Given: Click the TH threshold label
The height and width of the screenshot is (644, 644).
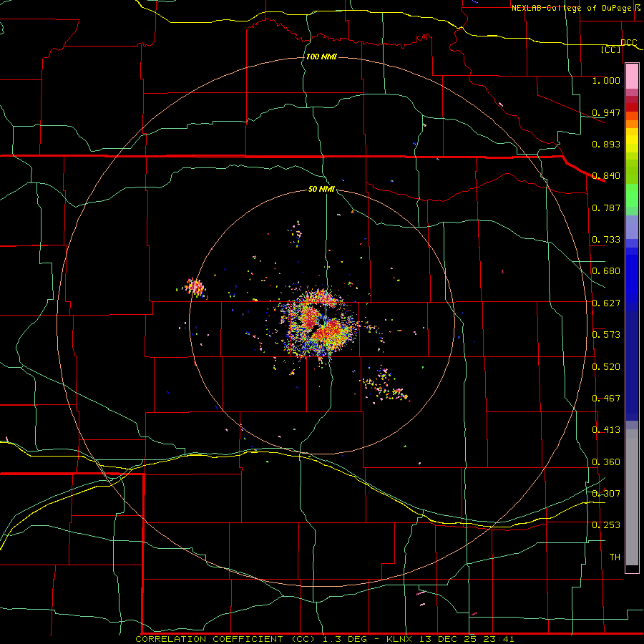Looking at the screenshot, I should click(615, 557).
